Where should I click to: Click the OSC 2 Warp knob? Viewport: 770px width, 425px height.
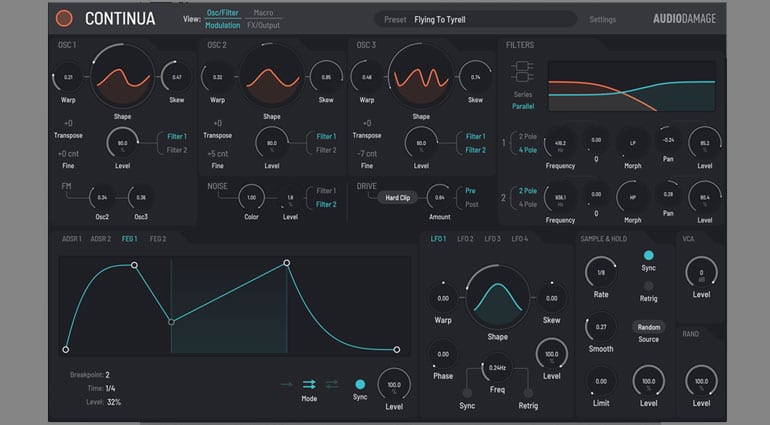pos(217,77)
